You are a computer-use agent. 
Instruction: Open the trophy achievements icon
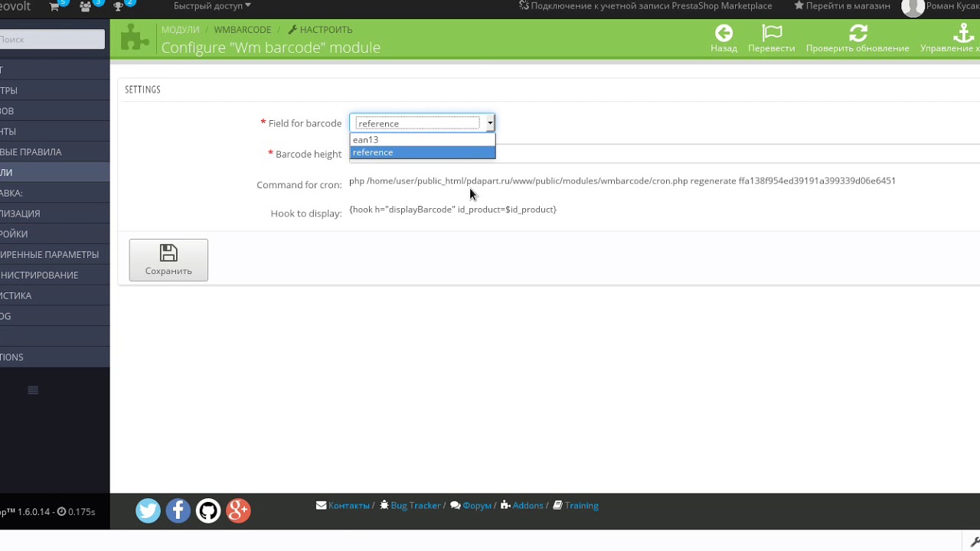tap(118, 6)
